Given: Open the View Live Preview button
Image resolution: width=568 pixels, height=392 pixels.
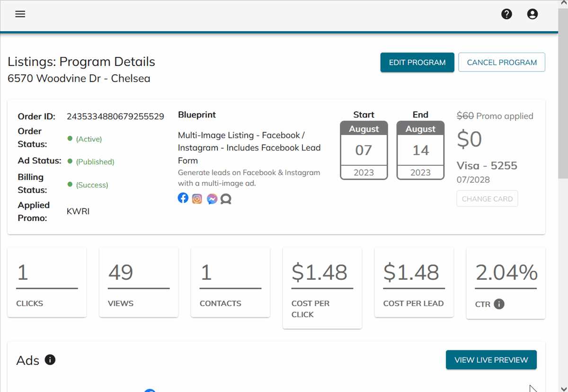Looking at the screenshot, I should [491, 360].
